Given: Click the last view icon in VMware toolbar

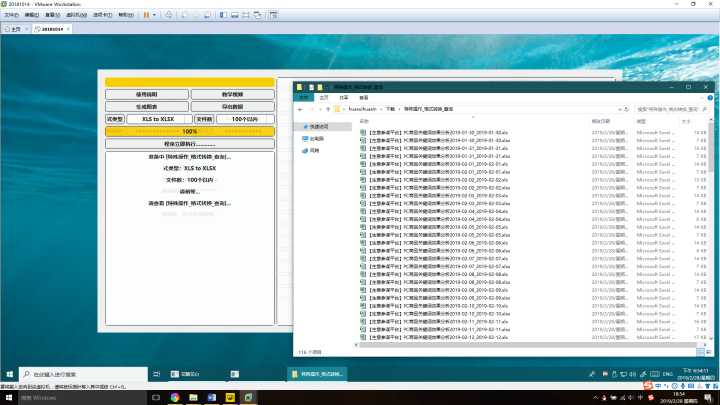Looking at the screenshot, I should tap(274, 15).
